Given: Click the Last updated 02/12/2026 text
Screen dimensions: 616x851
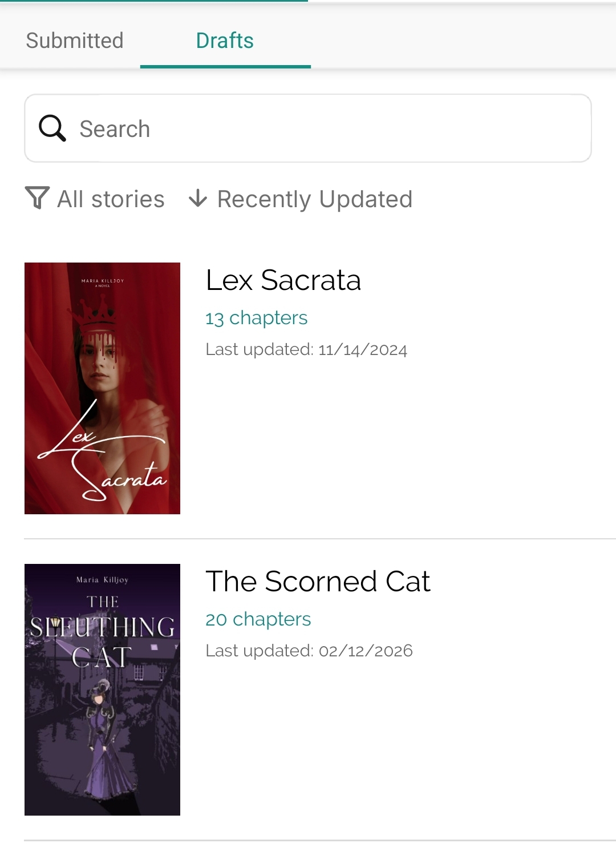Looking at the screenshot, I should (x=309, y=651).
